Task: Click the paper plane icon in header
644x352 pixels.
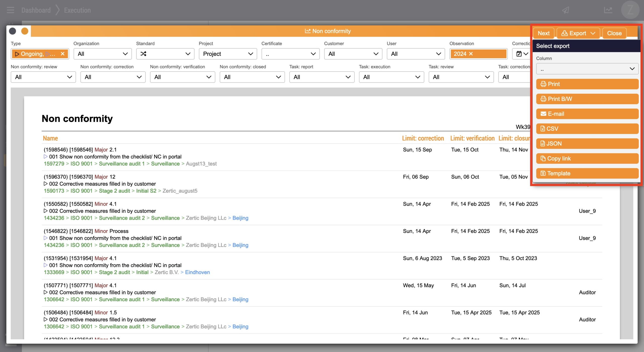Action: (x=566, y=10)
